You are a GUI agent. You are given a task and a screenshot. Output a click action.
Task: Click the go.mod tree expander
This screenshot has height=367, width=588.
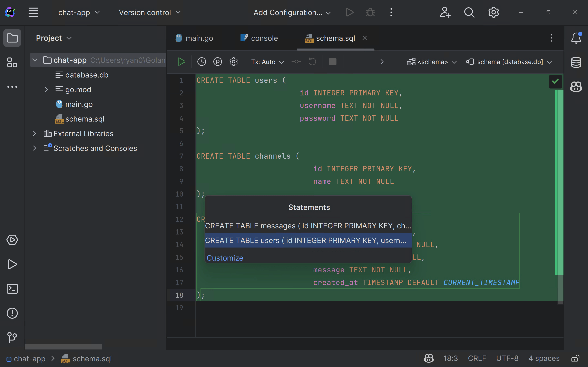[46, 89]
